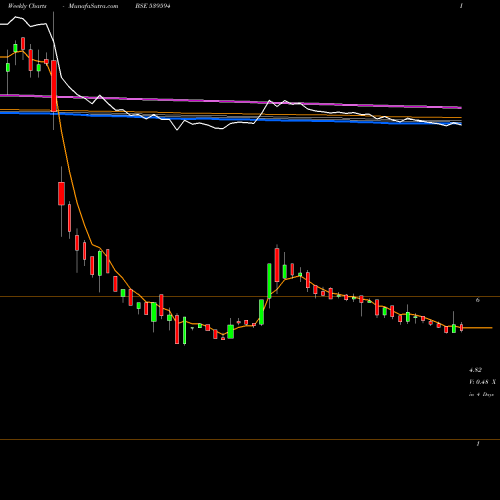This screenshot has width=500, height=500.
Task: Click the 'Weekly Charts' title text
Action: (x=27, y=6)
